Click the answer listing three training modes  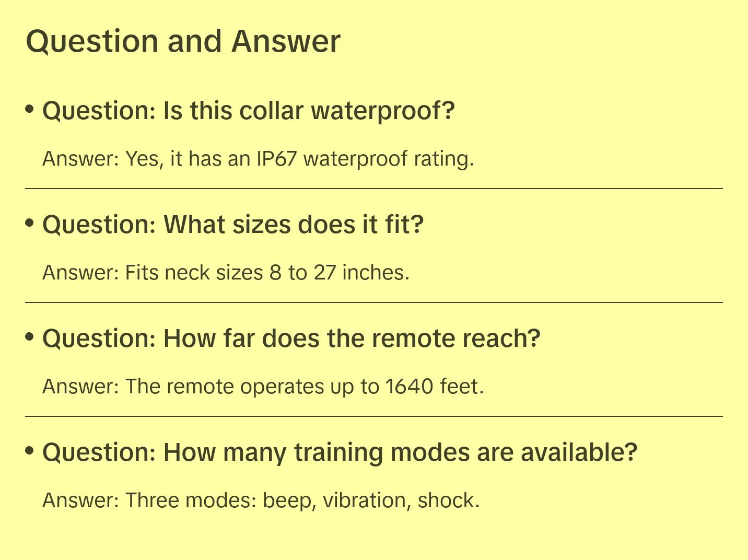coord(261,500)
